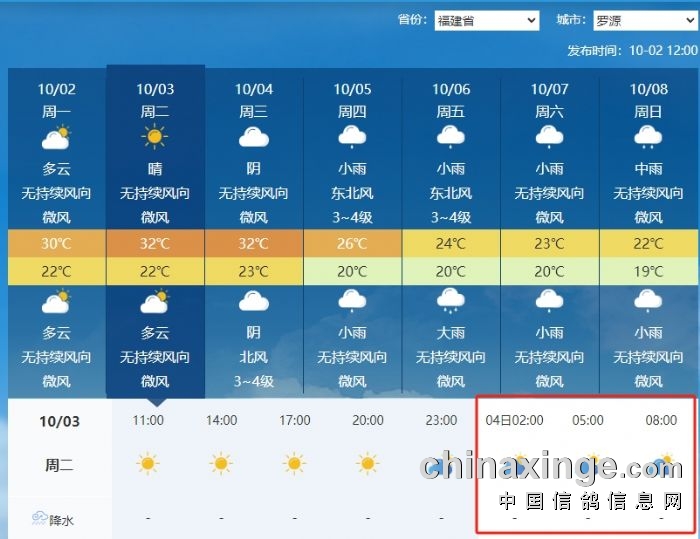Click the 32℃ high temperature for 10/03
700x539 pixels.
(155, 244)
